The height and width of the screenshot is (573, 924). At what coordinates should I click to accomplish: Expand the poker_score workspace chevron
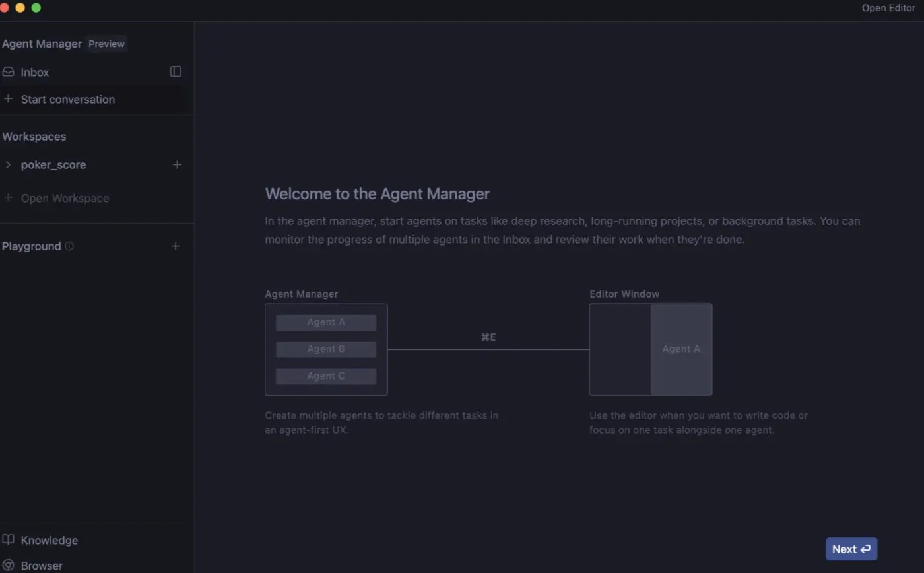[x=8, y=164]
